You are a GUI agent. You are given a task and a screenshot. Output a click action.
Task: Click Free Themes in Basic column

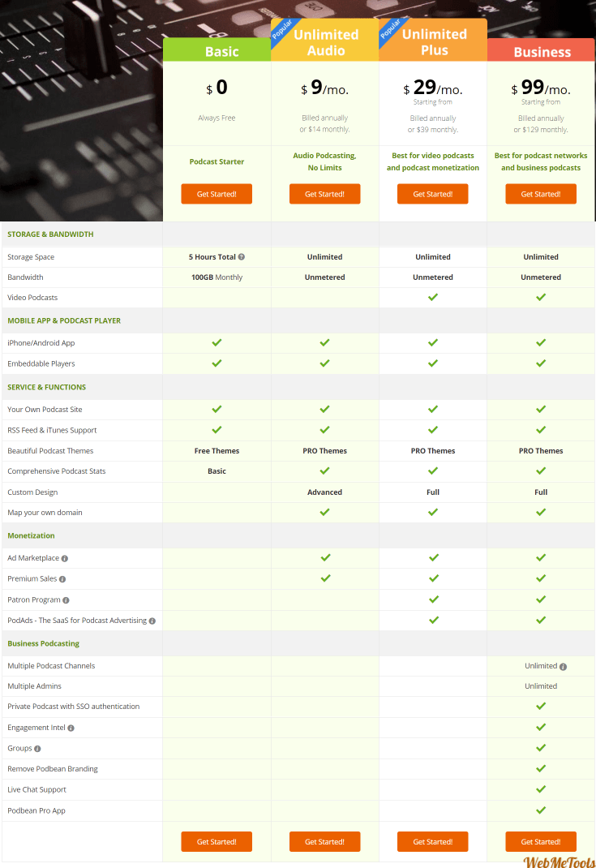point(217,450)
